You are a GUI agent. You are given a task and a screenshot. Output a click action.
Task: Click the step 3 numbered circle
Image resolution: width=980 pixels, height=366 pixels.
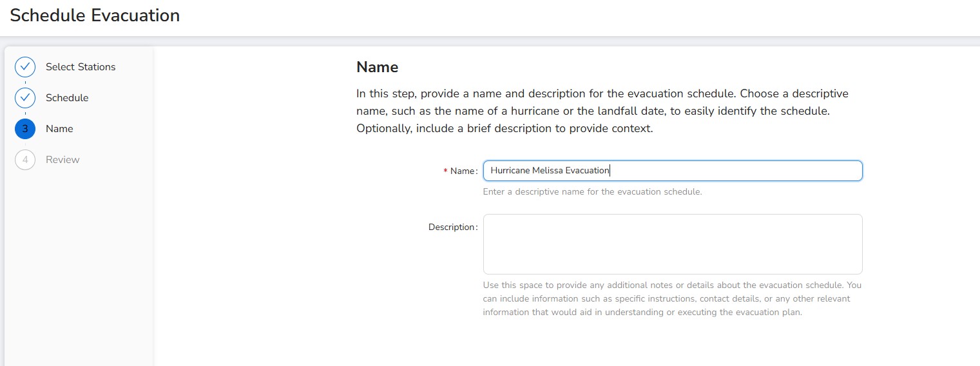pyautogui.click(x=25, y=129)
